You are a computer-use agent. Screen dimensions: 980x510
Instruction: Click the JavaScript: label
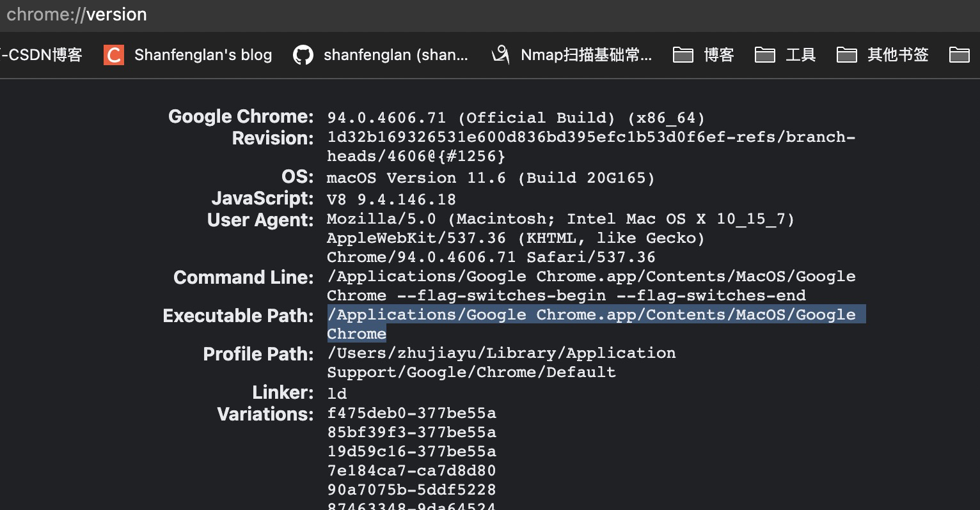[263, 198]
